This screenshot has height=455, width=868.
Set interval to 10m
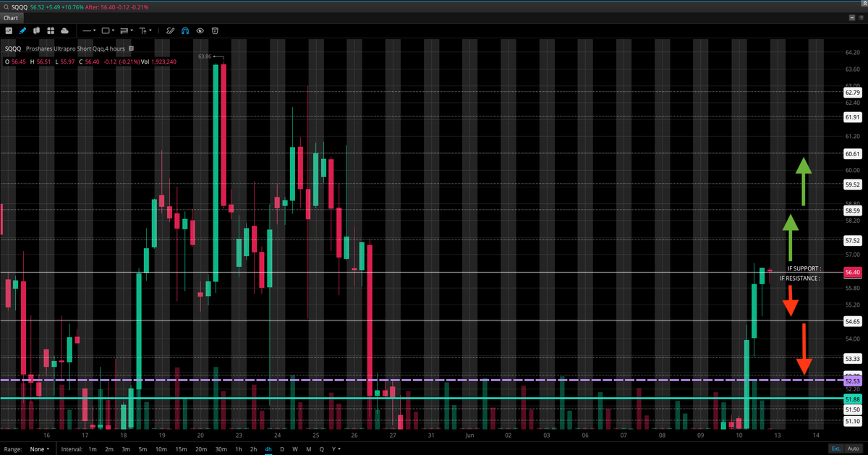[161, 449]
